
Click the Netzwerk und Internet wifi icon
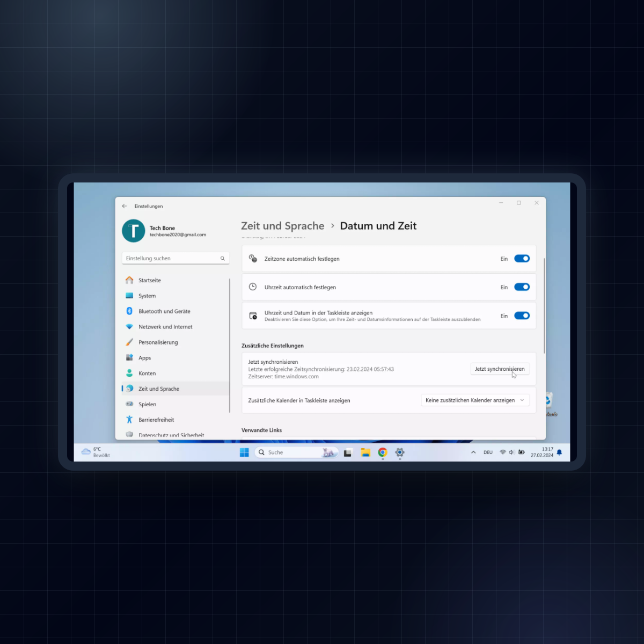click(x=129, y=327)
